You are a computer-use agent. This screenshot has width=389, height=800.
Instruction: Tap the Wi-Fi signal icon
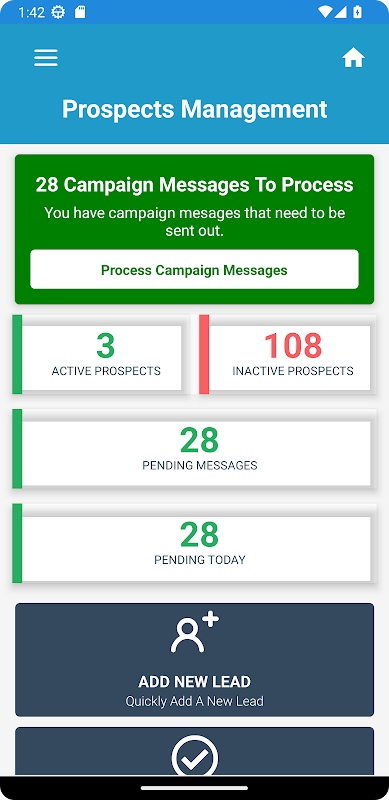pyautogui.click(x=324, y=12)
